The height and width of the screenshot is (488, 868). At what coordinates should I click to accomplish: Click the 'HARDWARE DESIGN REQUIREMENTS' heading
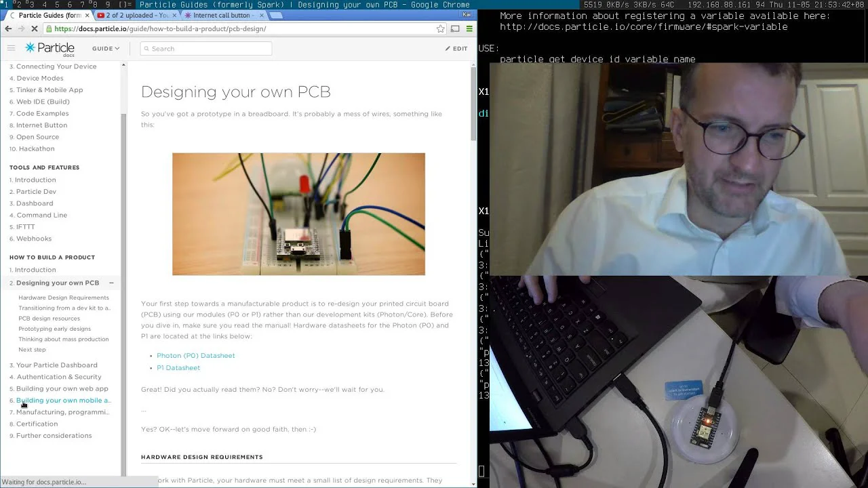pyautogui.click(x=202, y=457)
